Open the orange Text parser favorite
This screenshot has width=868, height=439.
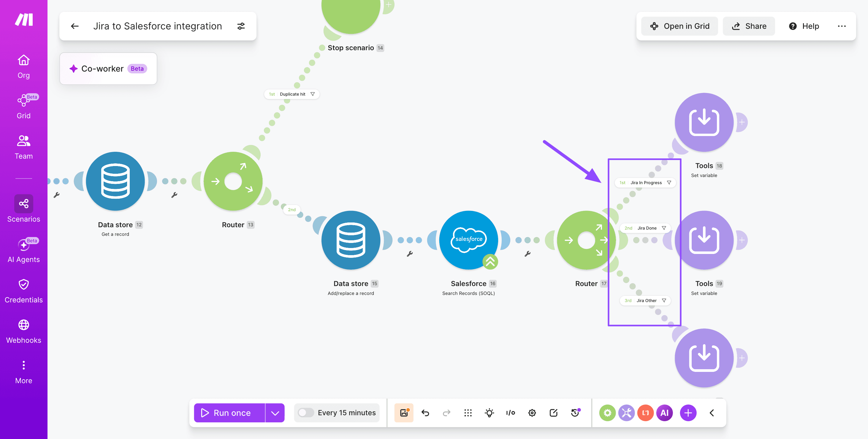click(645, 413)
